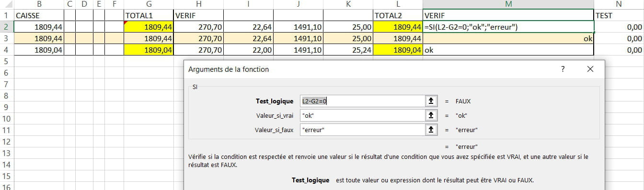Screen dimensions: 644x190
Task: Click cell H4 showing 270,70
Action: [198, 50]
